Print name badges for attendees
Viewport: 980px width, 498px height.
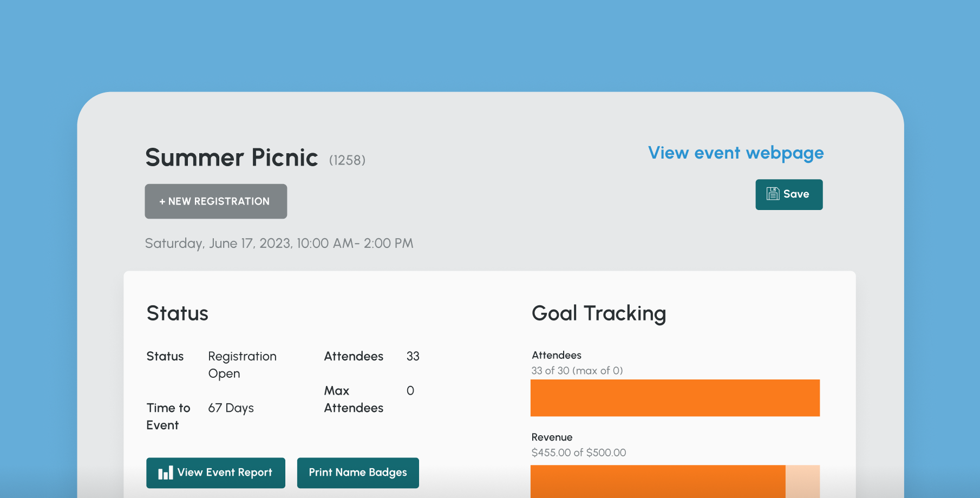pyautogui.click(x=357, y=473)
